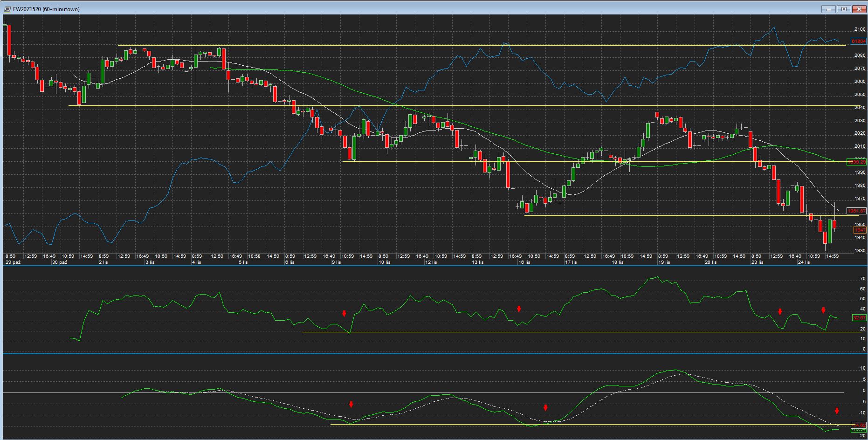Select leftmost red arrow in RSI panel
The image size is (868, 440).
(x=344, y=314)
